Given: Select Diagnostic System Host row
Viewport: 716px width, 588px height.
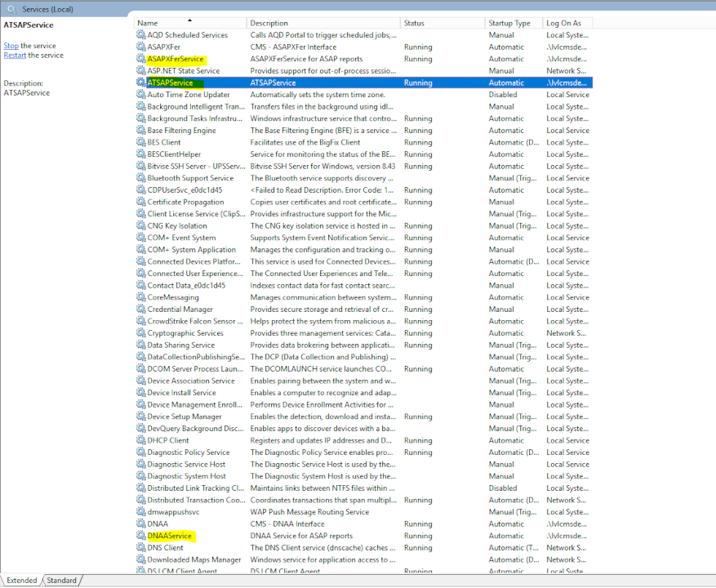Looking at the screenshot, I should (363, 476).
